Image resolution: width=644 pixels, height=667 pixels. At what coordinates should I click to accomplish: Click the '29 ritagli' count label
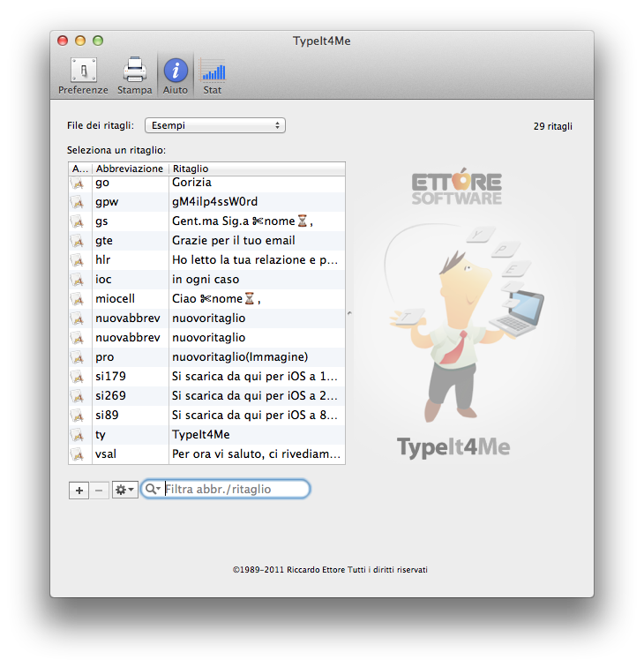[x=552, y=126]
